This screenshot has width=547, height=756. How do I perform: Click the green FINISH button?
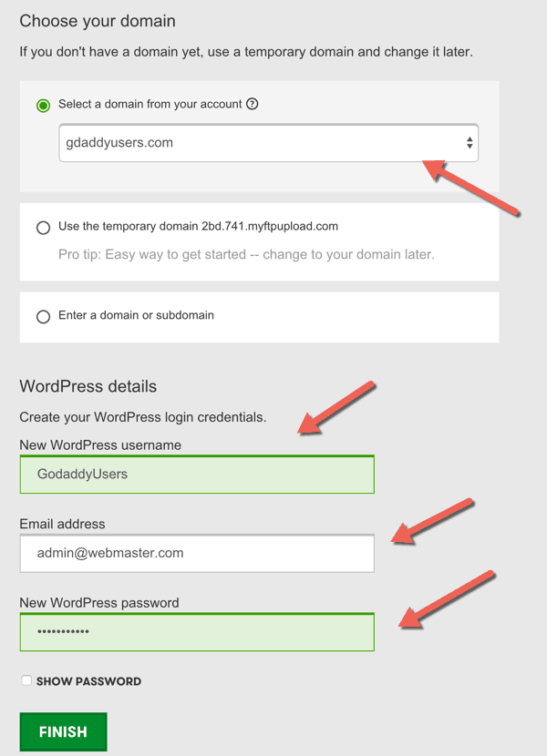click(63, 731)
